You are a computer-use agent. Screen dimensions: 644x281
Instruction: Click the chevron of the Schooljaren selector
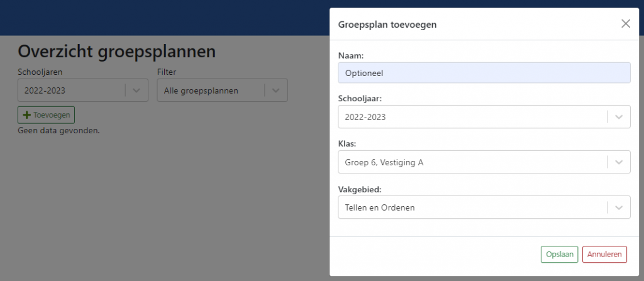136,91
